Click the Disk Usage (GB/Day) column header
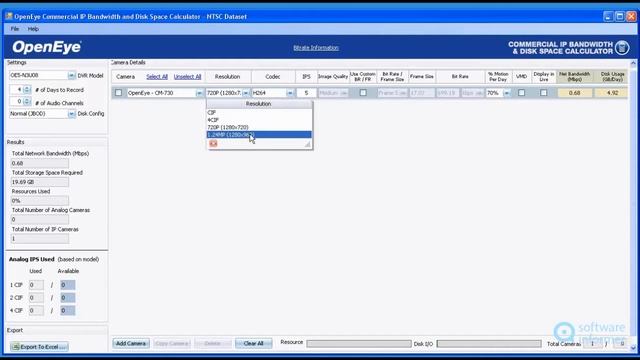This screenshot has height=360, width=640. pos(612,77)
